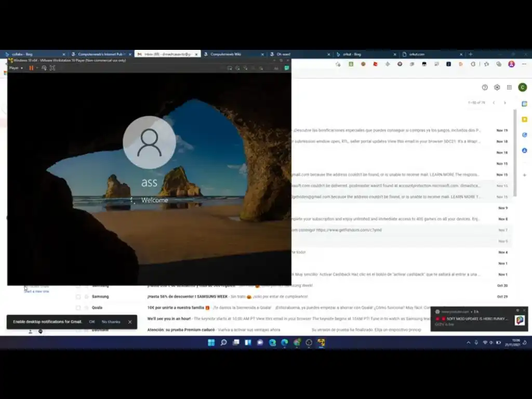The width and height of the screenshot is (532, 399).
Task: Click the ass user avatar on login screen
Action: [149, 142]
